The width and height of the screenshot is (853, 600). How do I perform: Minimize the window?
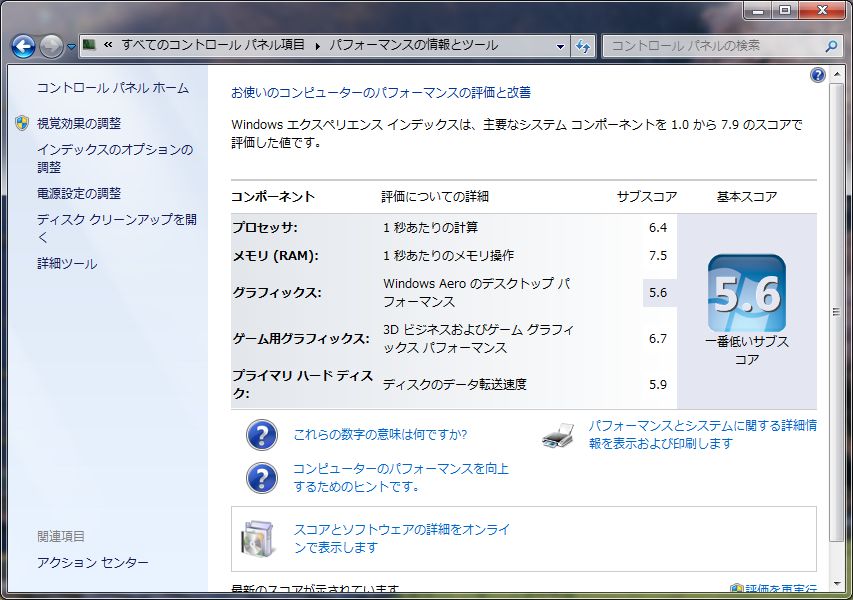coord(758,10)
